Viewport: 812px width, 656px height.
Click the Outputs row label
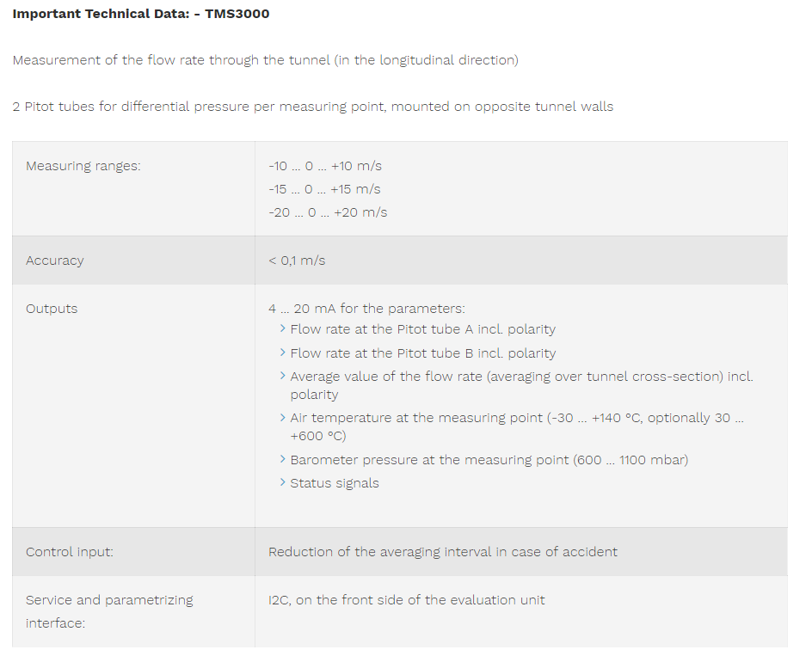pyautogui.click(x=52, y=309)
